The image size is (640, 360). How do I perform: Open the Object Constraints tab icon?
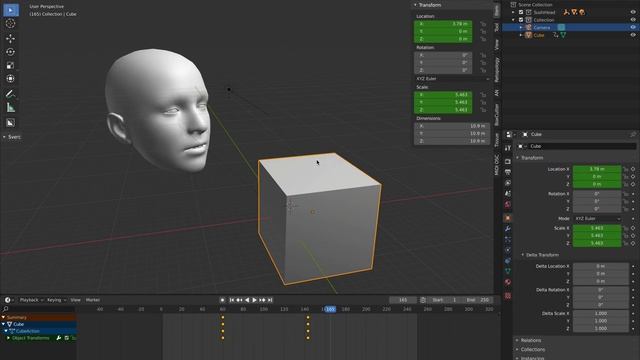point(508,260)
